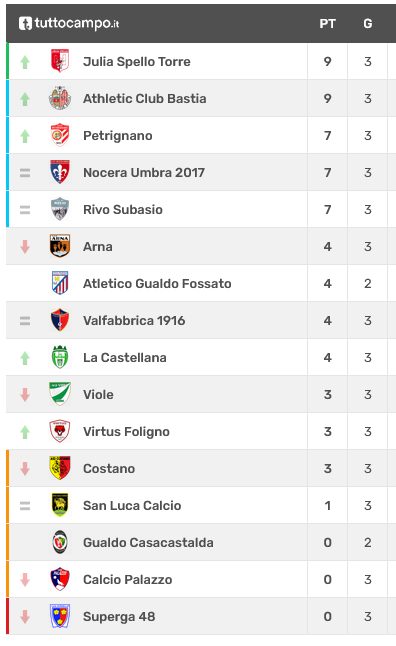Click the Athletic Club Bastia crest
The image size is (396, 646).
(60, 98)
